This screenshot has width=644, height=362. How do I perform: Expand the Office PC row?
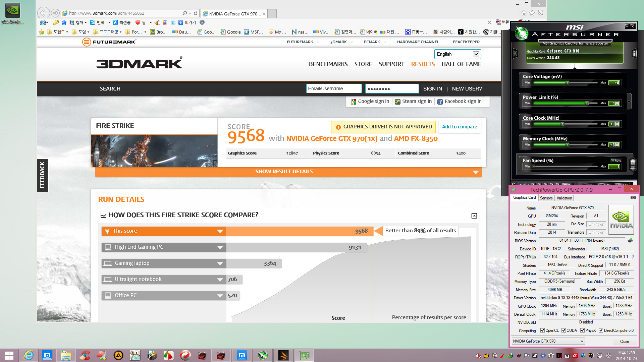click(x=220, y=296)
